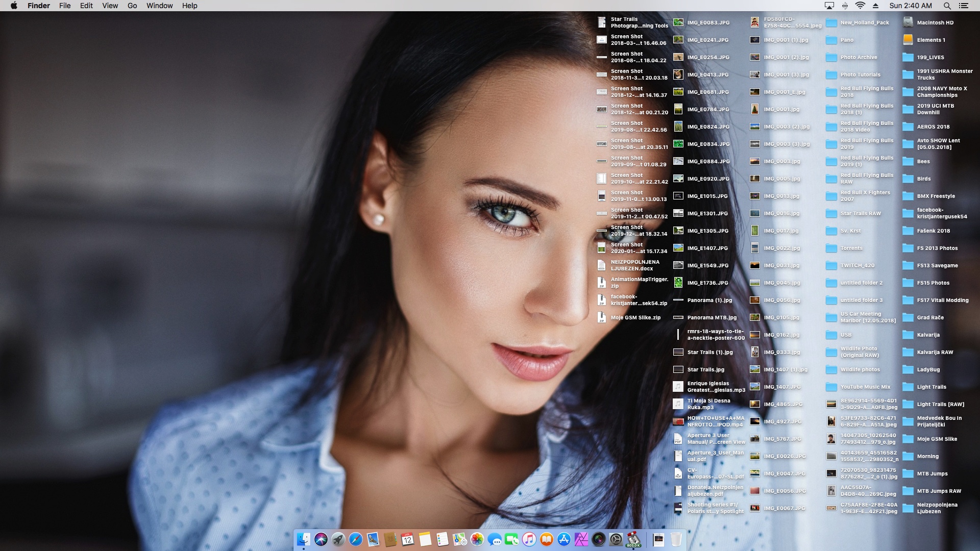
Task: Launch Siri from the dock
Action: 321,539
